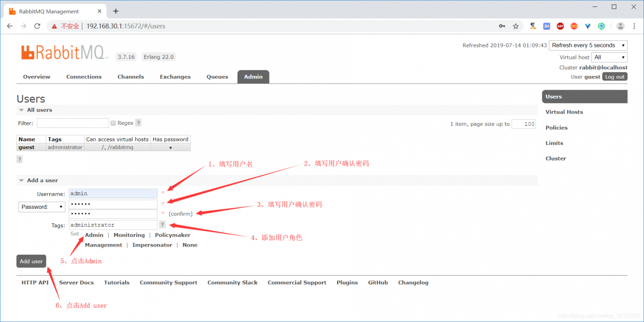
Task: Open the guest user link in table
Action: (27, 147)
